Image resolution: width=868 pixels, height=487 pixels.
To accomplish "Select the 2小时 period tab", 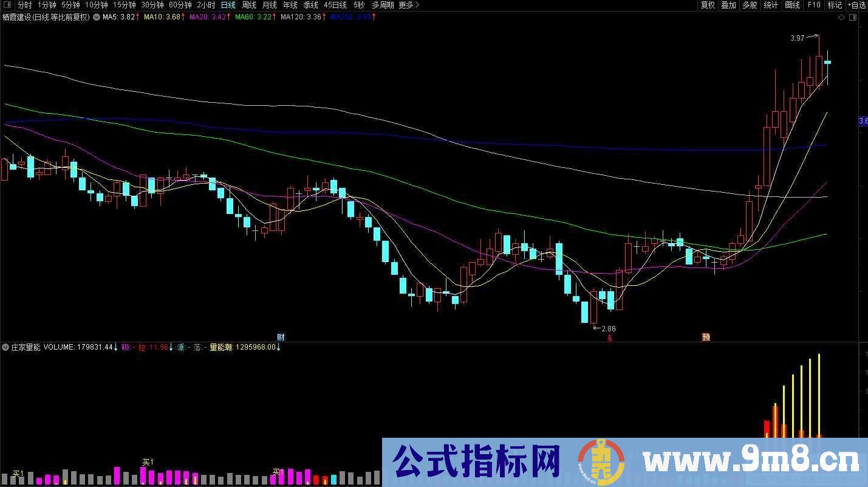I will [206, 5].
